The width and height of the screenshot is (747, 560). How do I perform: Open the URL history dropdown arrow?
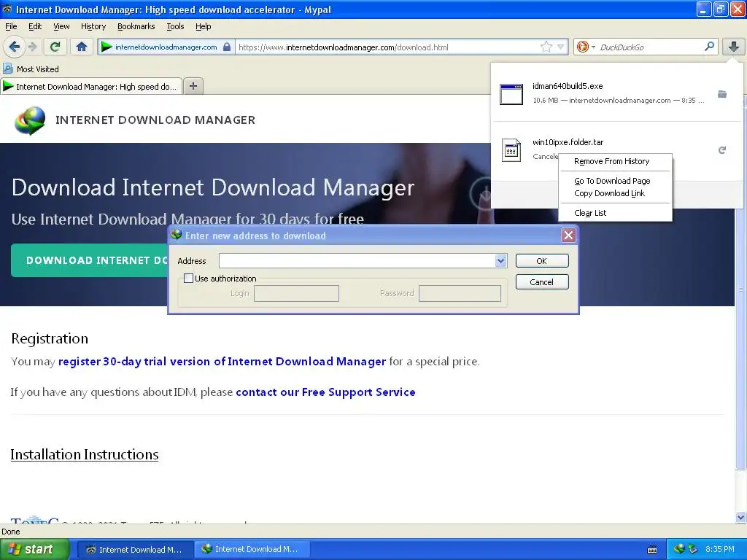[x=561, y=47]
